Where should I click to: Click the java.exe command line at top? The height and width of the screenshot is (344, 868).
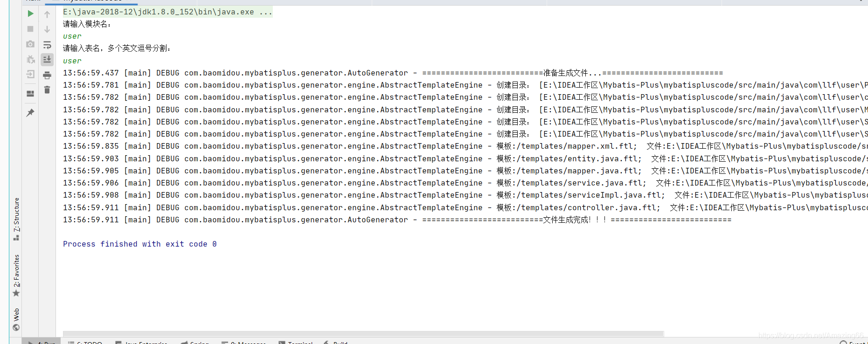(167, 12)
